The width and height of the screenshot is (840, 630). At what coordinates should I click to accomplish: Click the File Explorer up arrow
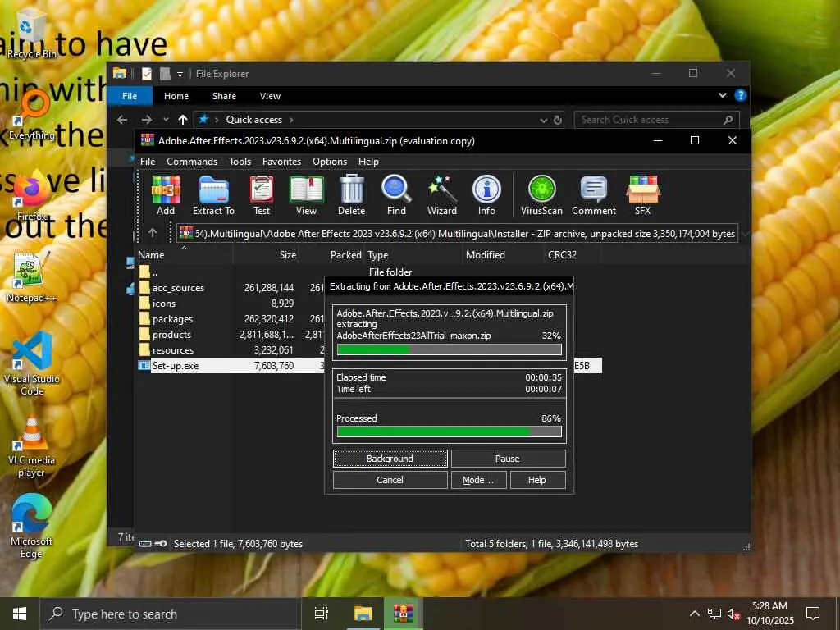click(183, 120)
